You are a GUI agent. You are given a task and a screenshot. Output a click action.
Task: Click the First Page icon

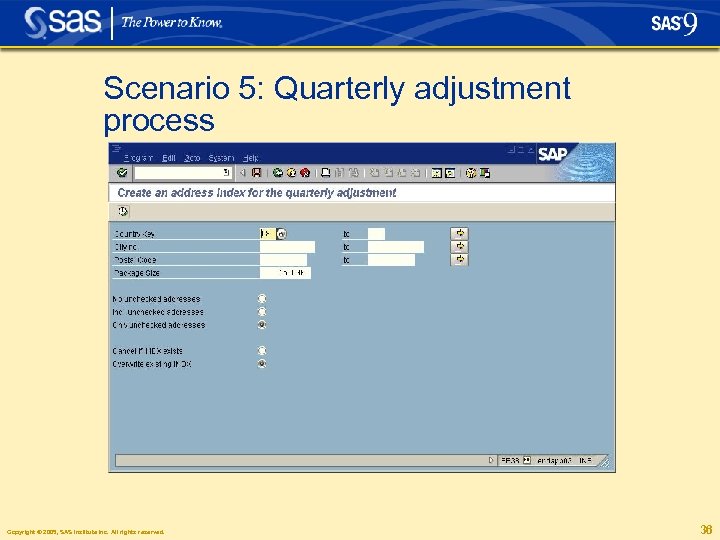[x=375, y=173]
